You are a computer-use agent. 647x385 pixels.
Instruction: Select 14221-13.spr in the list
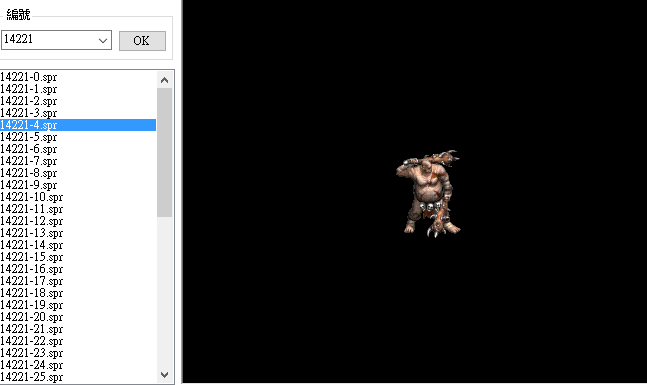78,233
